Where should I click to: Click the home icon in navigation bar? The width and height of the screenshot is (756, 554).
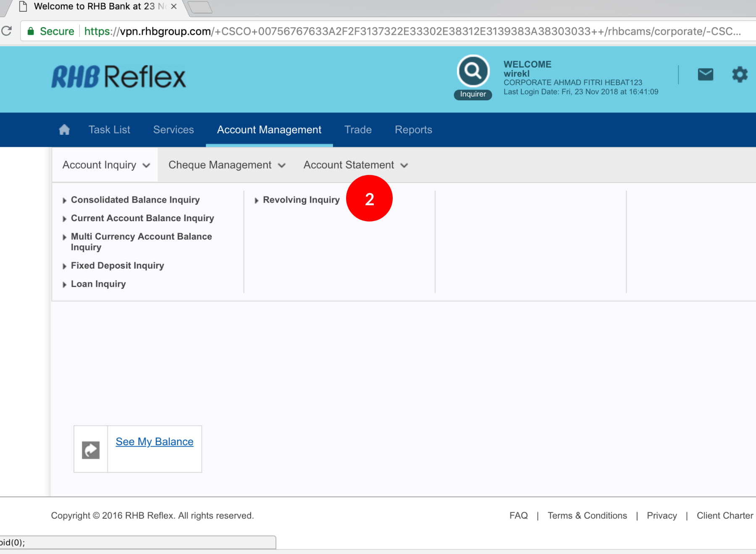tap(64, 130)
